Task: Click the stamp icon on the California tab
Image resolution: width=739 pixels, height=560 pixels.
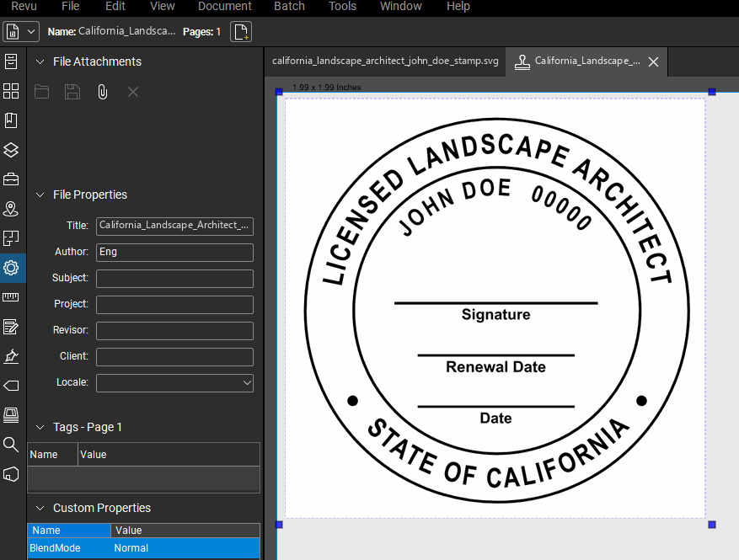Action: [x=522, y=61]
